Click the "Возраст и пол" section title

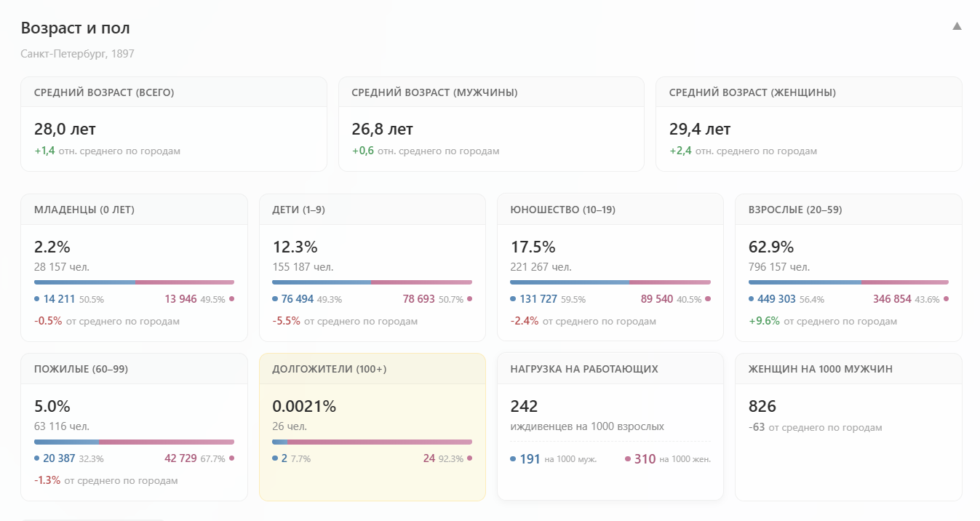[76, 28]
